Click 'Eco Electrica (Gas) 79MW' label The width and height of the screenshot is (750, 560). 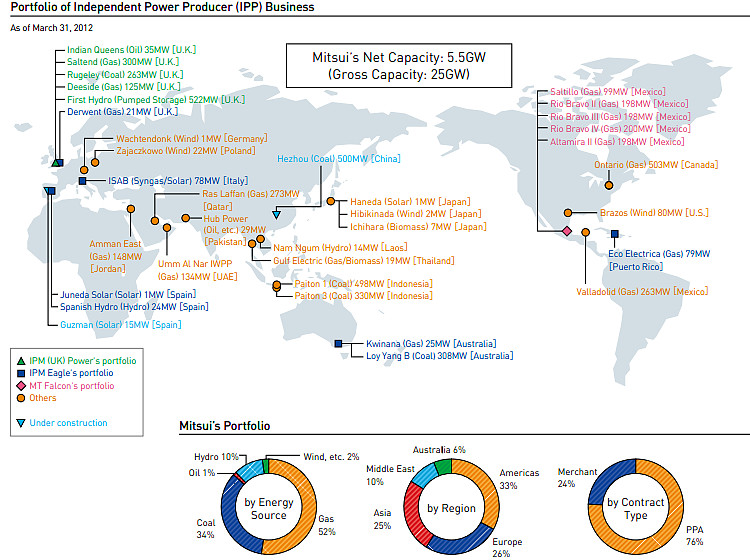click(x=659, y=254)
